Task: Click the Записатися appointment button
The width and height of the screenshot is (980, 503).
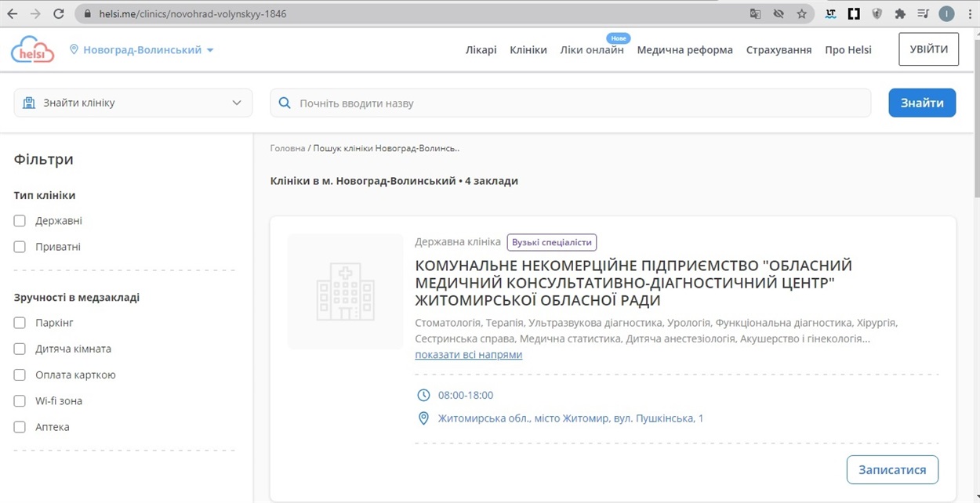Action: pos(891,470)
